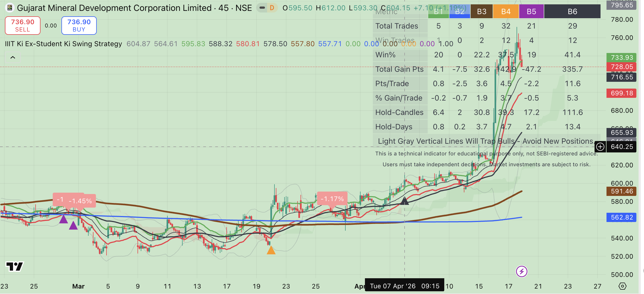Click the -1 trade label
Image resolution: width=644 pixels, height=294 pixels.
(60, 200)
